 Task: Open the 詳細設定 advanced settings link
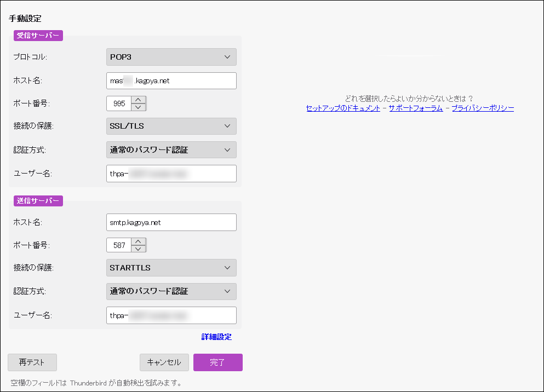tap(216, 337)
